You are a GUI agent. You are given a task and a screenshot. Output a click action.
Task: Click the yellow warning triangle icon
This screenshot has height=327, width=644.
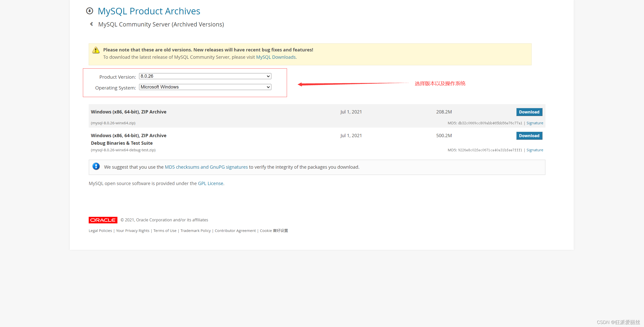click(96, 50)
